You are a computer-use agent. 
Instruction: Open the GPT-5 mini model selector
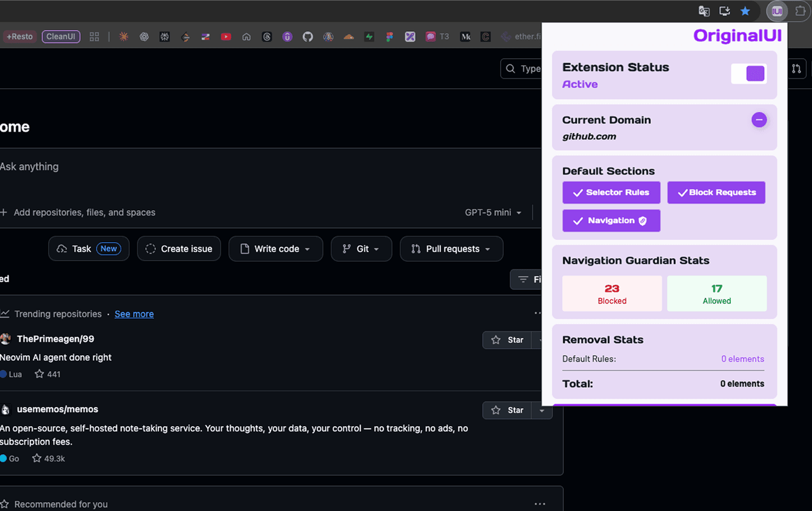tap(493, 212)
